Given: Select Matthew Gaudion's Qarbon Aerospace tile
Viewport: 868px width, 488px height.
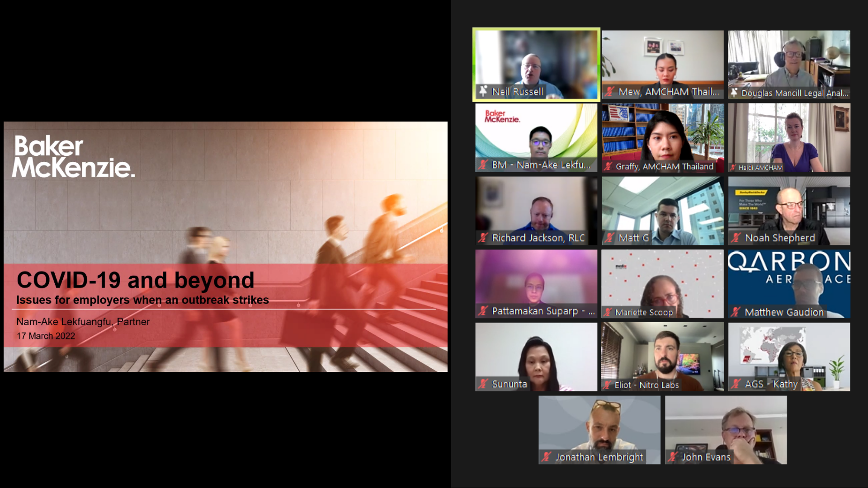Looking at the screenshot, I should tap(789, 284).
